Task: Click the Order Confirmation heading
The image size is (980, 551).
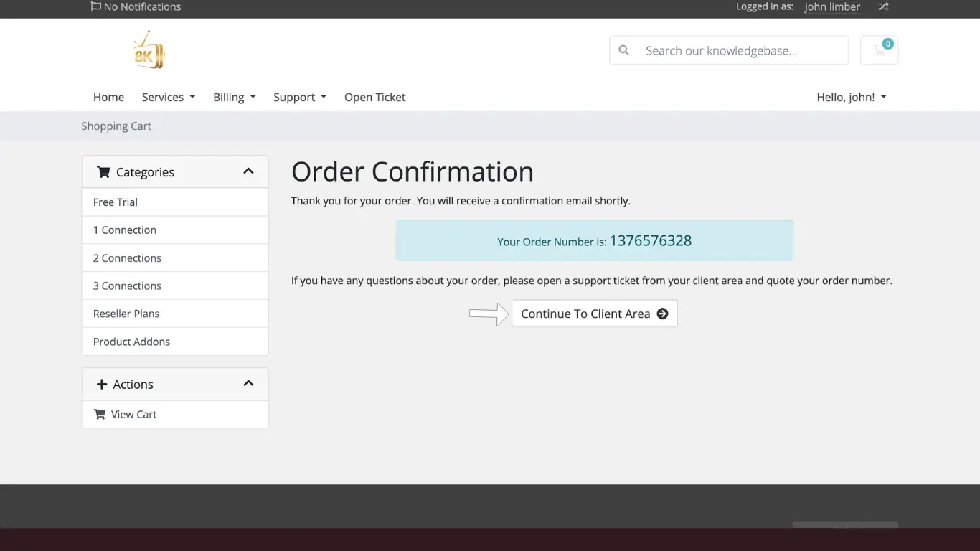Action: 413,172
